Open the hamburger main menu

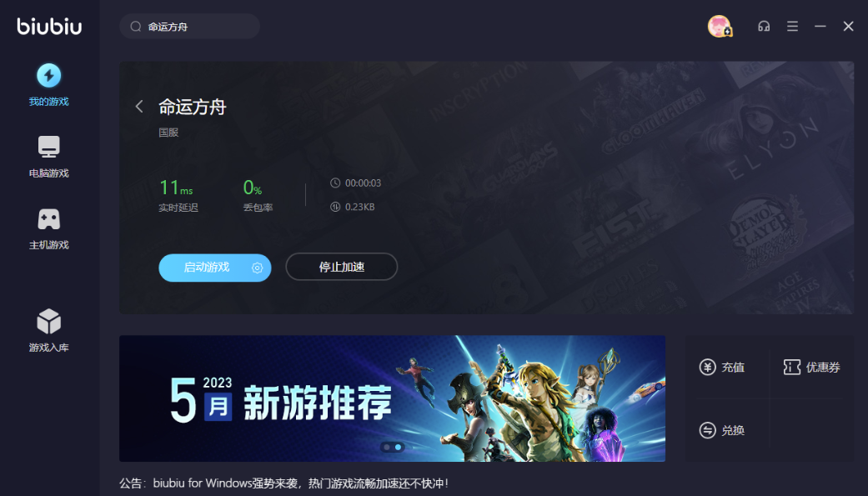tap(792, 27)
